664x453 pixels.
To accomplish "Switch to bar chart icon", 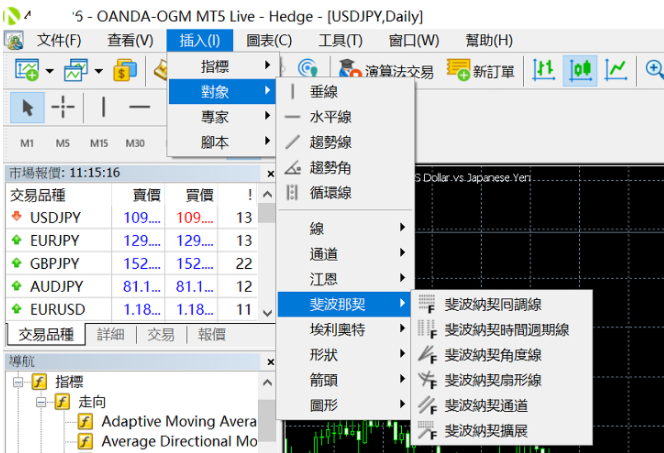I will (x=544, y=69).
